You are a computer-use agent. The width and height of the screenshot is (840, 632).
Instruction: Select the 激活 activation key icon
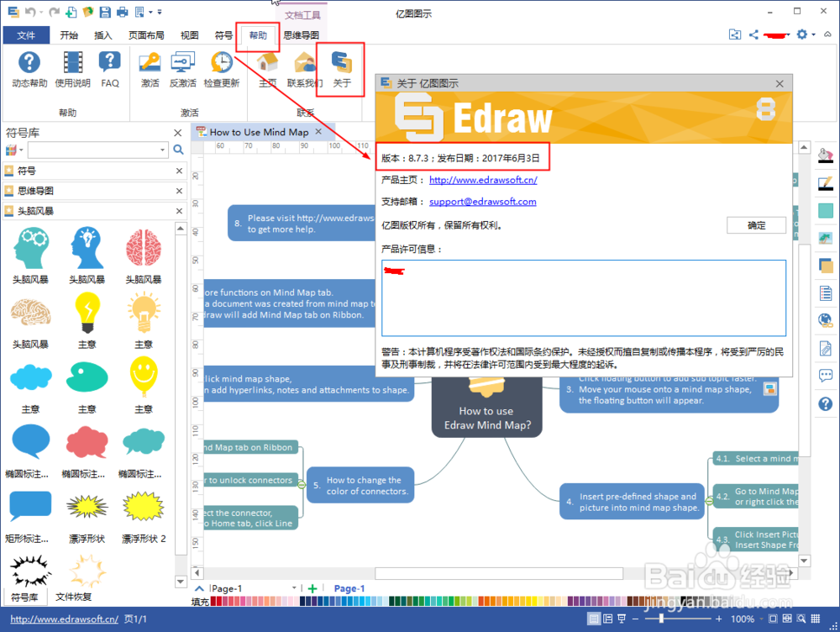click(x=149, y=63)
